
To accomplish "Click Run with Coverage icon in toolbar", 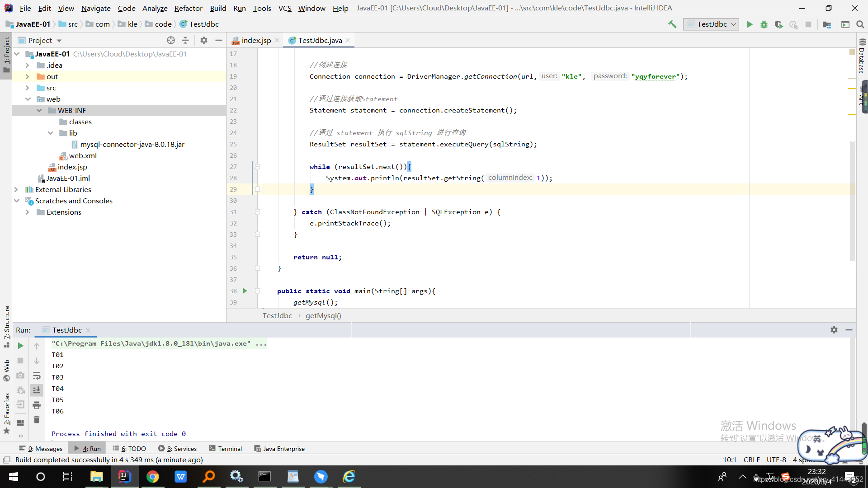I will coord(778,24).
